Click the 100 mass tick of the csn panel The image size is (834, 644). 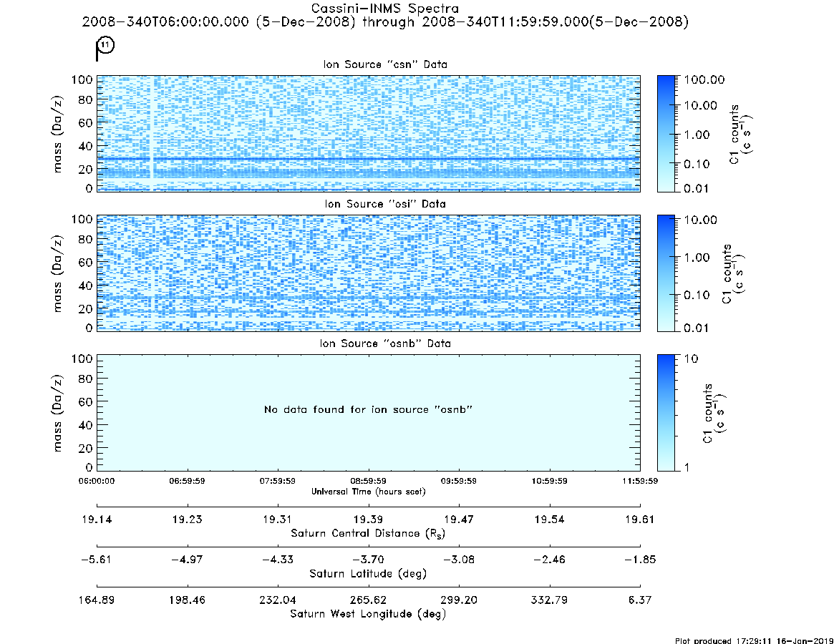(82, 79)
